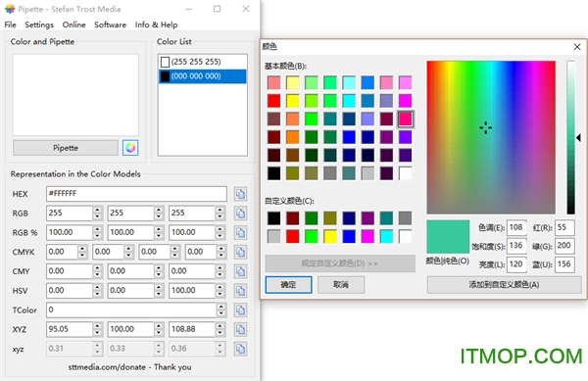This screenshot has height=381, width=588.
Task: Close the Pipette window
Action: [x=246, y=9]
